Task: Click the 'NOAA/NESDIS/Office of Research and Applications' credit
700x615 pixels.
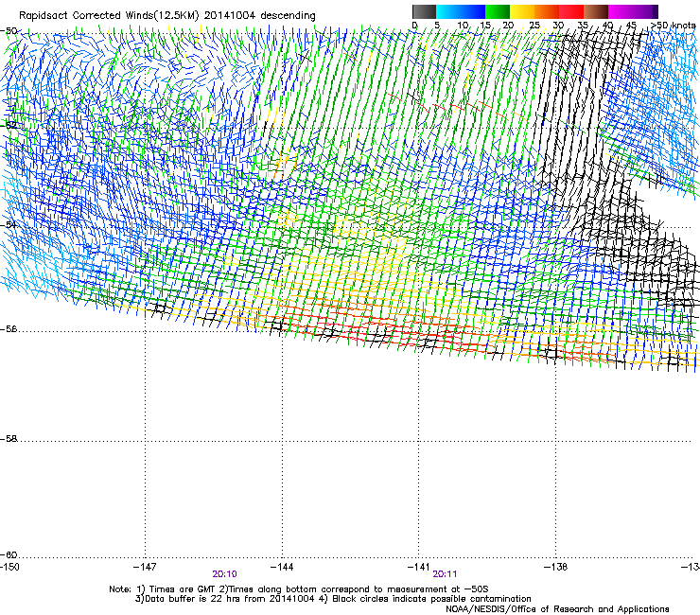Action: 557,609
